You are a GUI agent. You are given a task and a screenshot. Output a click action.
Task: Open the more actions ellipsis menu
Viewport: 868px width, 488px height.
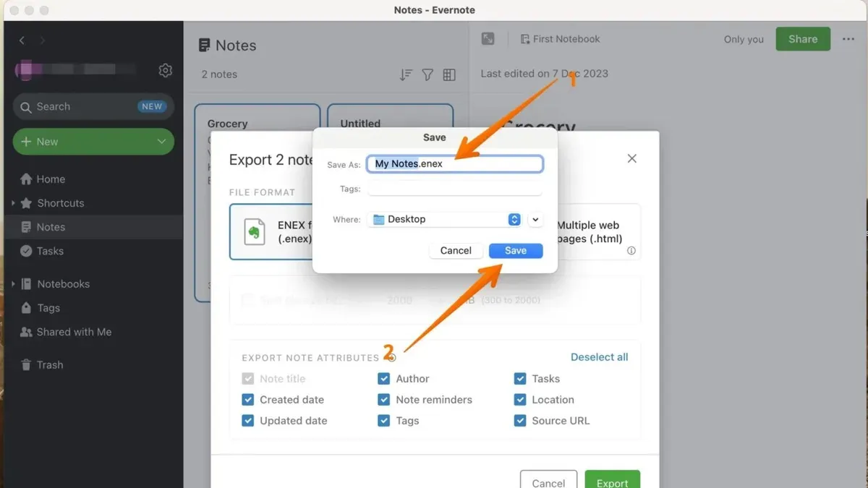(848, 39)
